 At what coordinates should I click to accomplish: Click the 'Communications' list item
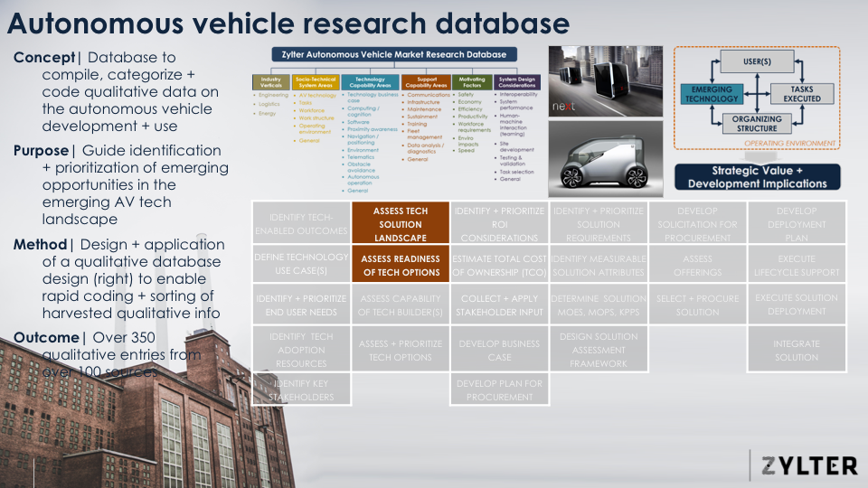[429, 95]
